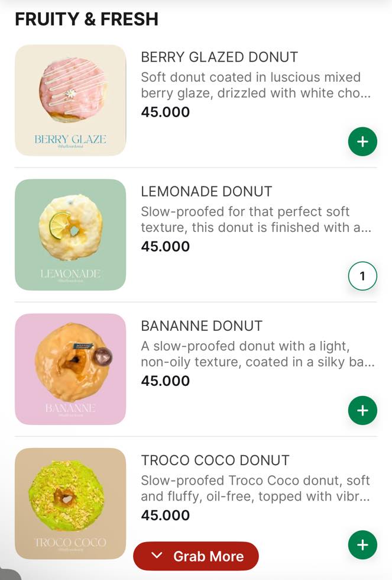Expand truncated Lemonade Donut description
This screenshot has width=392, height=580.
pyautogui.click(x=255, y=220)
